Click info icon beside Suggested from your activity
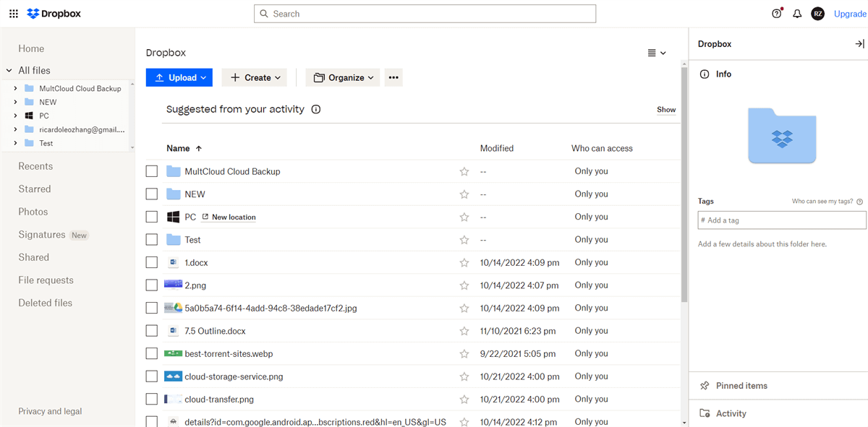This screenshot has width=868, height=427. point(315,110)
